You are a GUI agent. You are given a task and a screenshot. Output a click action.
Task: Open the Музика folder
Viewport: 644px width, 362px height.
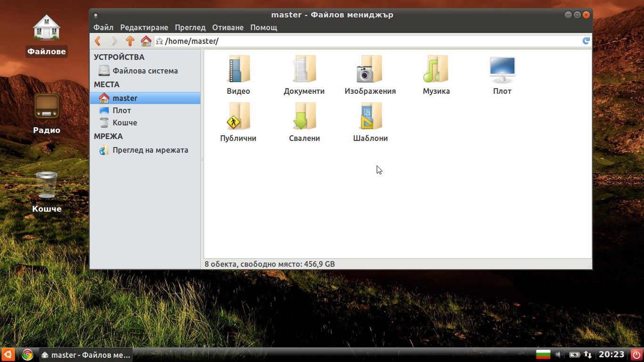(436, 75)
